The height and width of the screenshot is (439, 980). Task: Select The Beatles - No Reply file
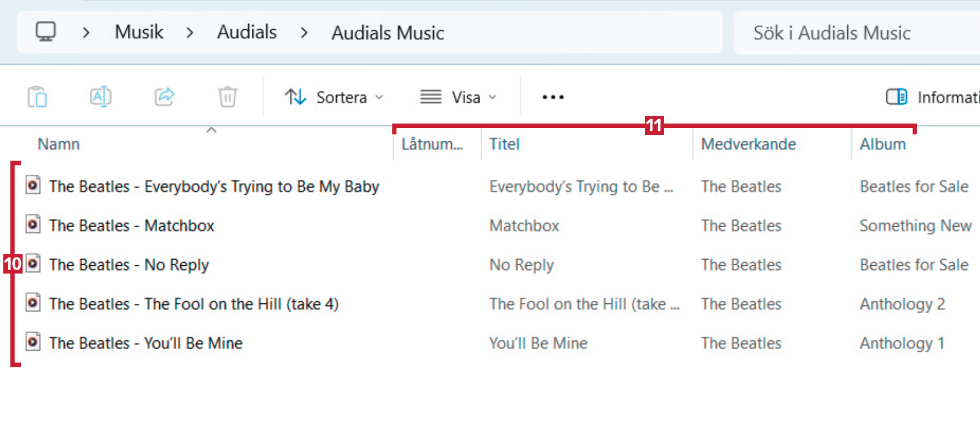[129, 265]
